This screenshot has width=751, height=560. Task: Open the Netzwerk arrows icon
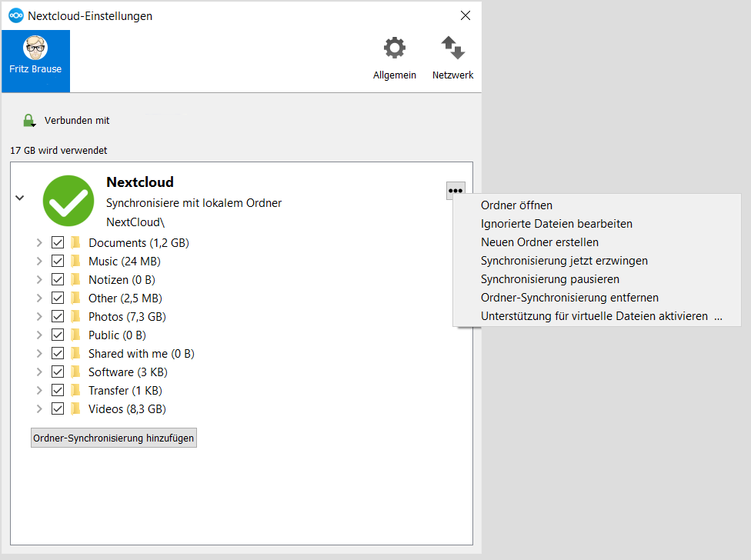click(452, 48)
